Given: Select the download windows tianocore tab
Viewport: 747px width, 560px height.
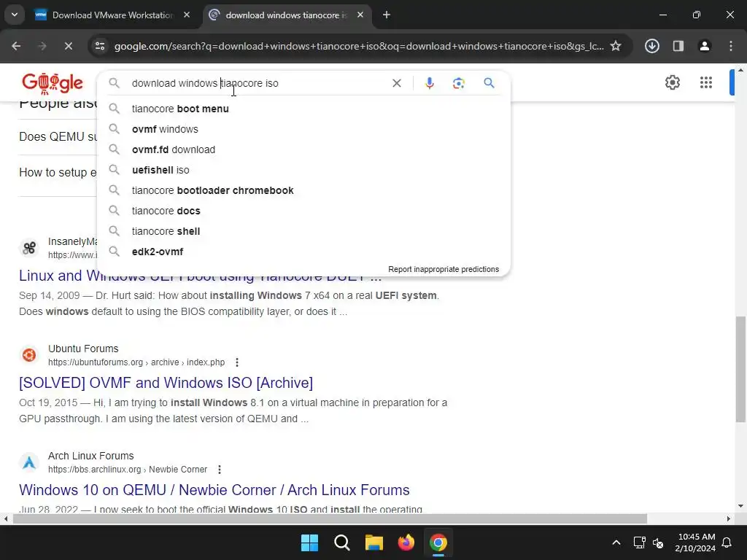Looking at the screenshot, I should coord(286,15).
